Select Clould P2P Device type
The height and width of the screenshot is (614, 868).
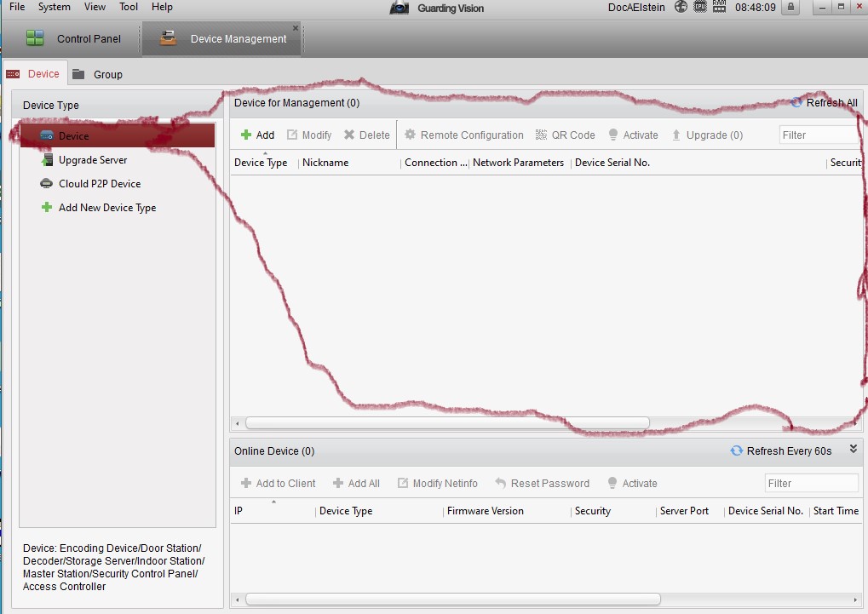(x=118, y=184)
